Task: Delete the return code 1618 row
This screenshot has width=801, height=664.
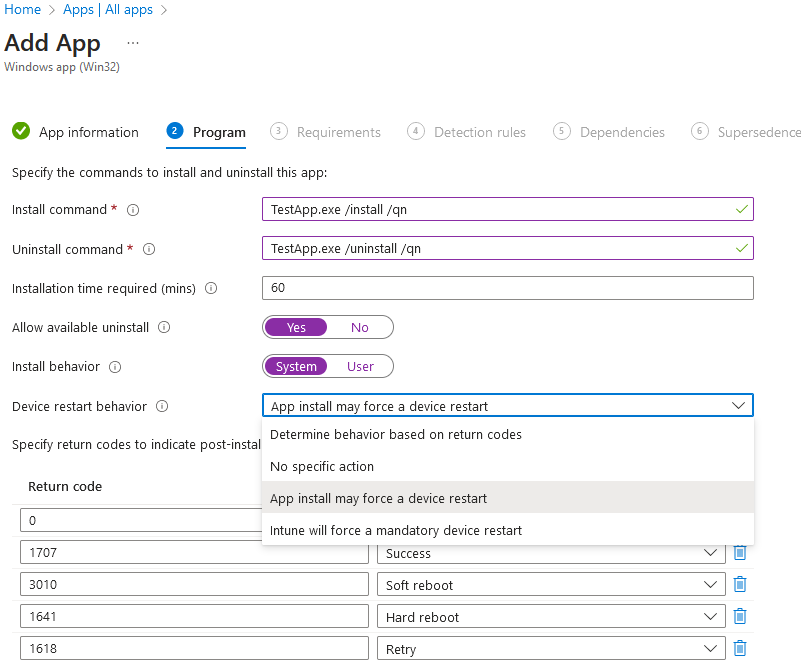Action: tap(740, 648)
